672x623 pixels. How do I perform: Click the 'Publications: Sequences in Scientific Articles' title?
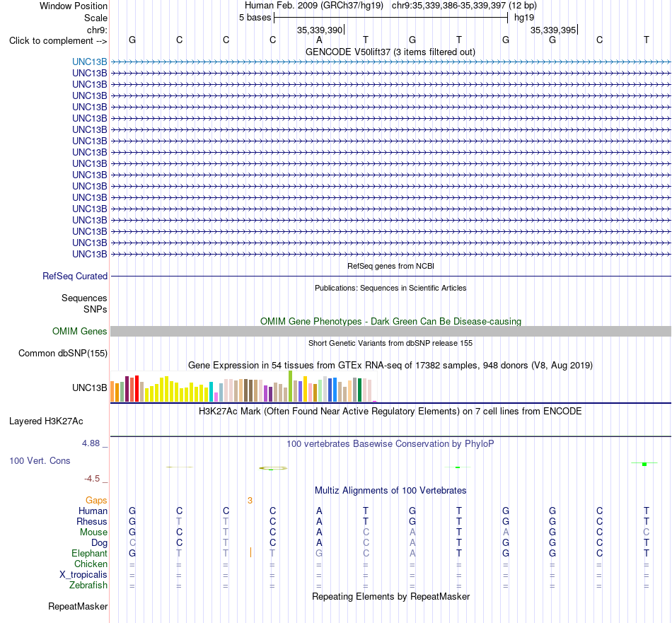point(390,288)
